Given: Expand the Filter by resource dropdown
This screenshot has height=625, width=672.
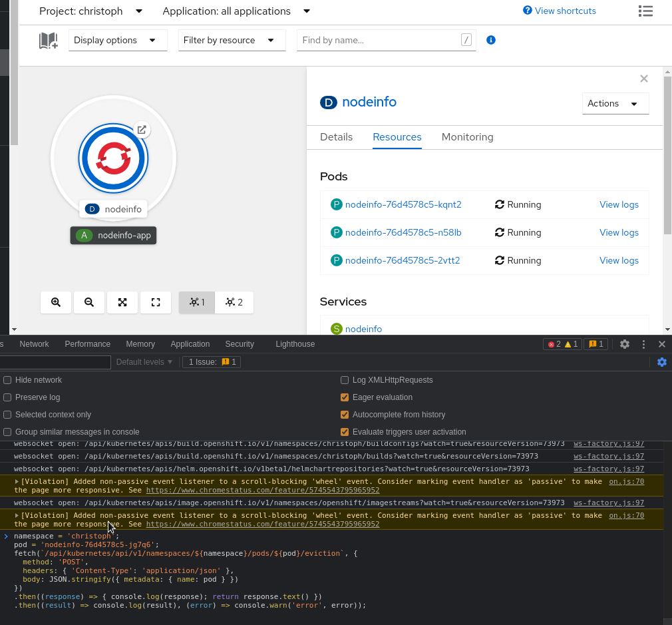Looking at the screenshot, I should coord(232,41).
